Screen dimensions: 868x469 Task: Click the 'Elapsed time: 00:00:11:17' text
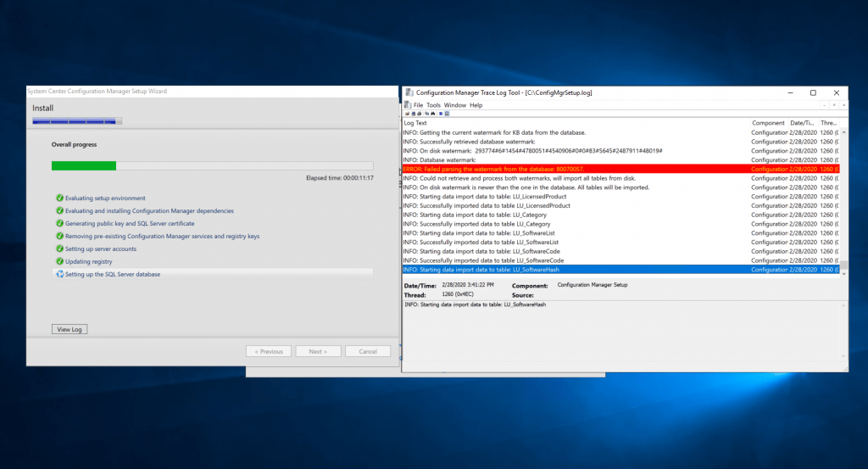pyautogui.click(x=340, y=178)
